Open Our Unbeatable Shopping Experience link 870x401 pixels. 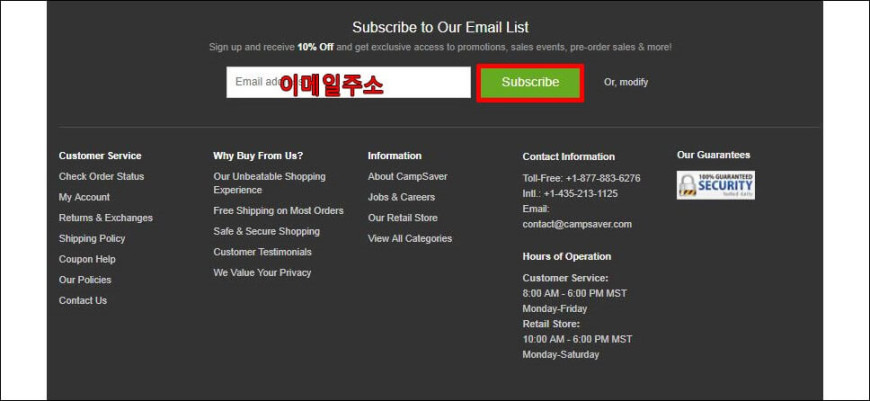point(270,183)
